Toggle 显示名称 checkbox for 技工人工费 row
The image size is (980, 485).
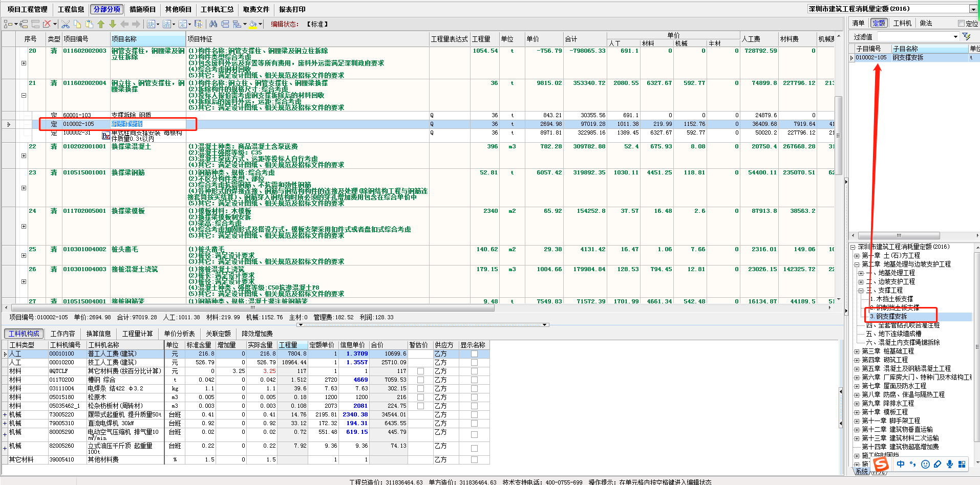point(474,362)
